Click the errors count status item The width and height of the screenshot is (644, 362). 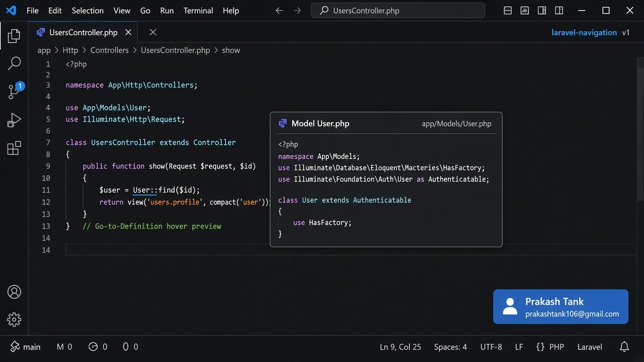coord(98,347)
